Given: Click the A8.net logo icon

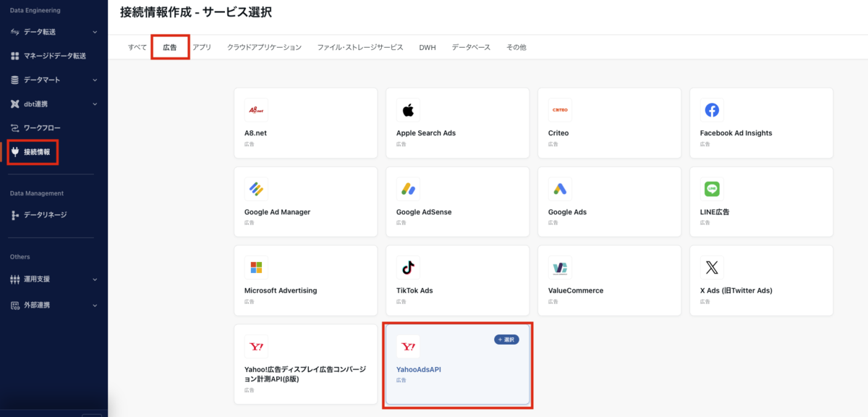Looking at the screenshot, I should tap(256, 110).
